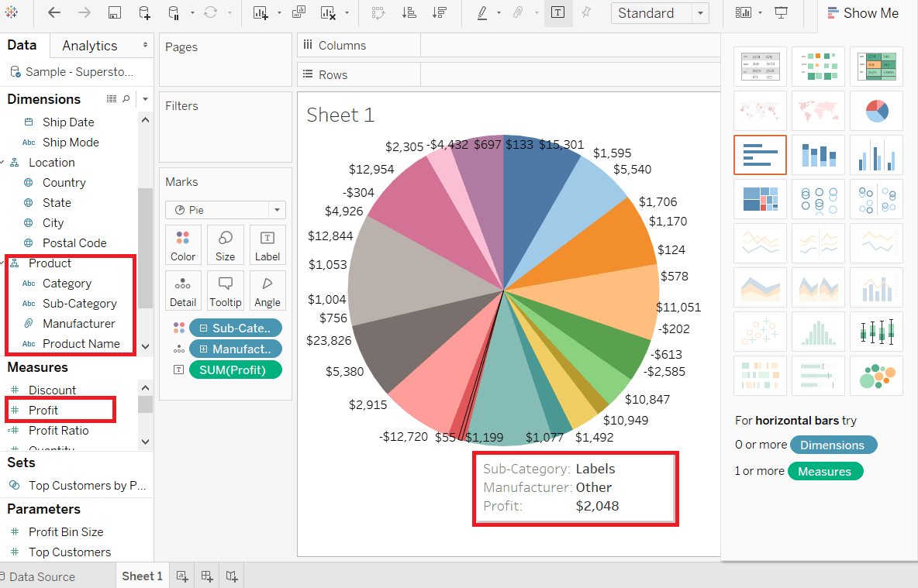
Task: Select the Manufacturer field
Action: point(79,324)
